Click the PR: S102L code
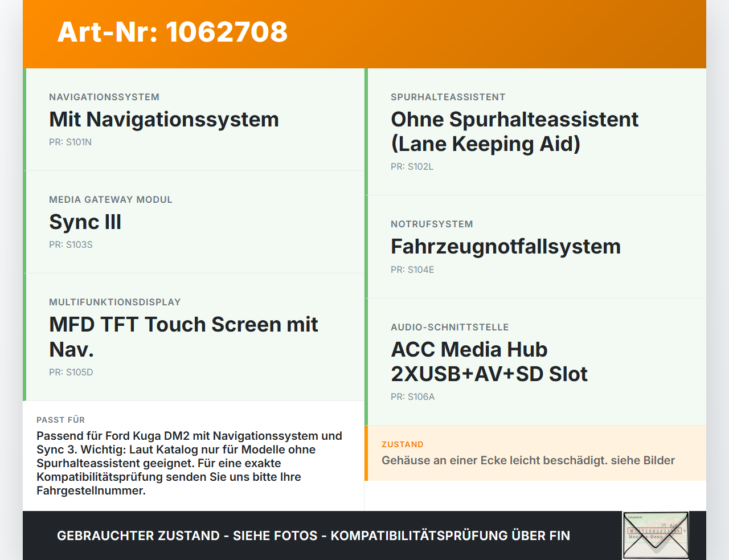729x560 pixels. tap(412, 166)
